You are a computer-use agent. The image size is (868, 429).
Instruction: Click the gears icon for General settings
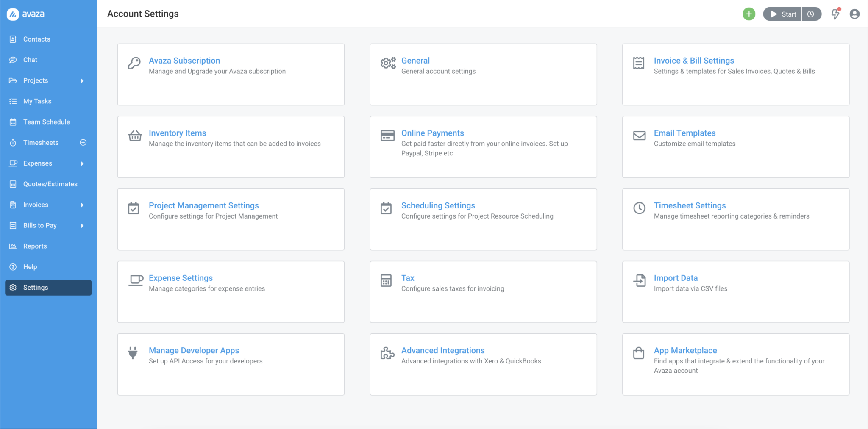click(x=388, y=63)
